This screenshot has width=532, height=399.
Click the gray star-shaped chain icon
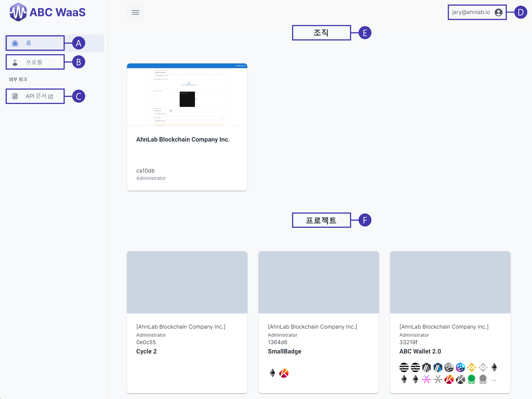(x=438, y=379)
